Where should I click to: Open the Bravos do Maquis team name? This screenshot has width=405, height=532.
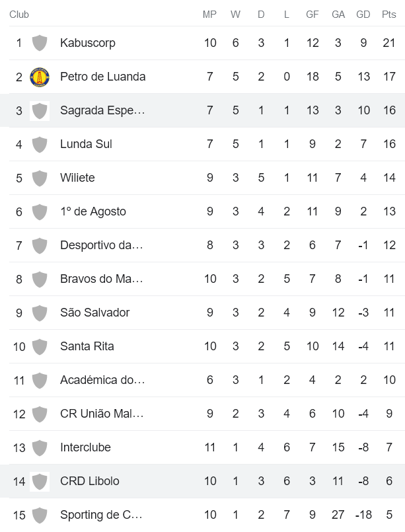[101, 279]
